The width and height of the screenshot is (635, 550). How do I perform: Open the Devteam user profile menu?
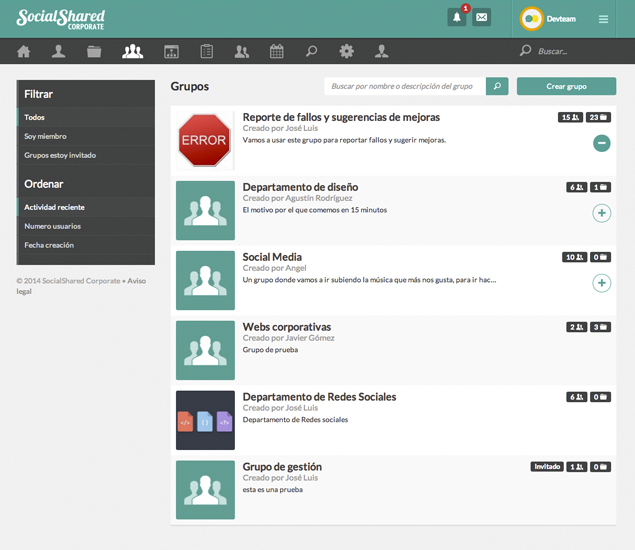548,19
